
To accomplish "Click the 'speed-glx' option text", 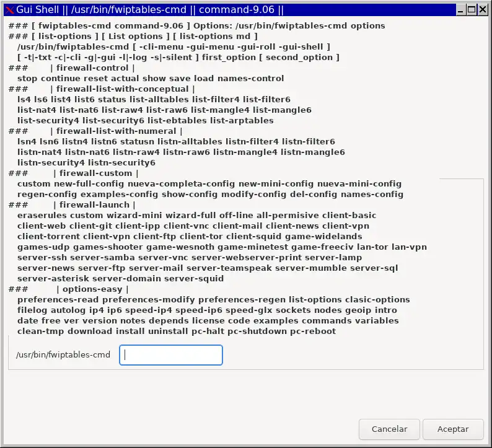I will [x=250, y=310].
